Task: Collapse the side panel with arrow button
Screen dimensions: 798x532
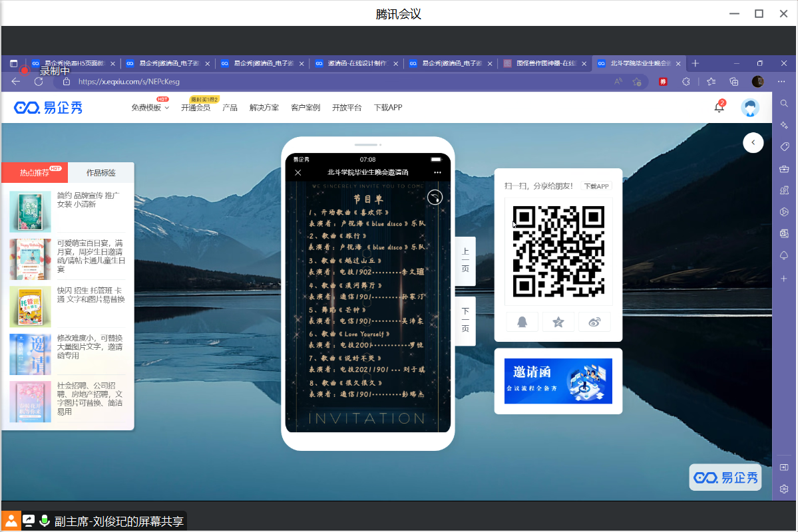Action: [753, 142]
